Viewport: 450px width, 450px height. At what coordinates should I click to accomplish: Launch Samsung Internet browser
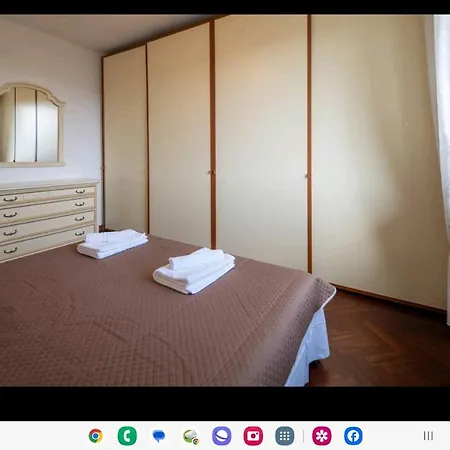pyautogui.click(x=222, y=436)
